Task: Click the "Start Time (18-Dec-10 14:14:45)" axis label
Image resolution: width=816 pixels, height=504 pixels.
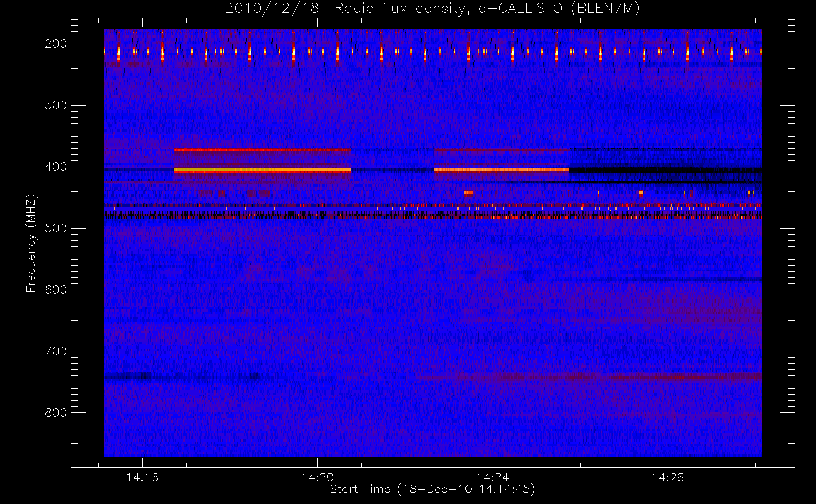Action: [x=432, y=489]
